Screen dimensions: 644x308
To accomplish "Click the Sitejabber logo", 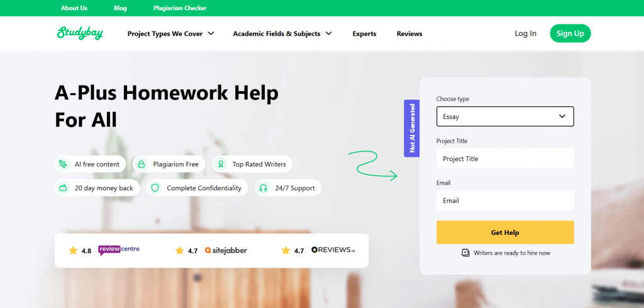I will (x=226, y=250).
